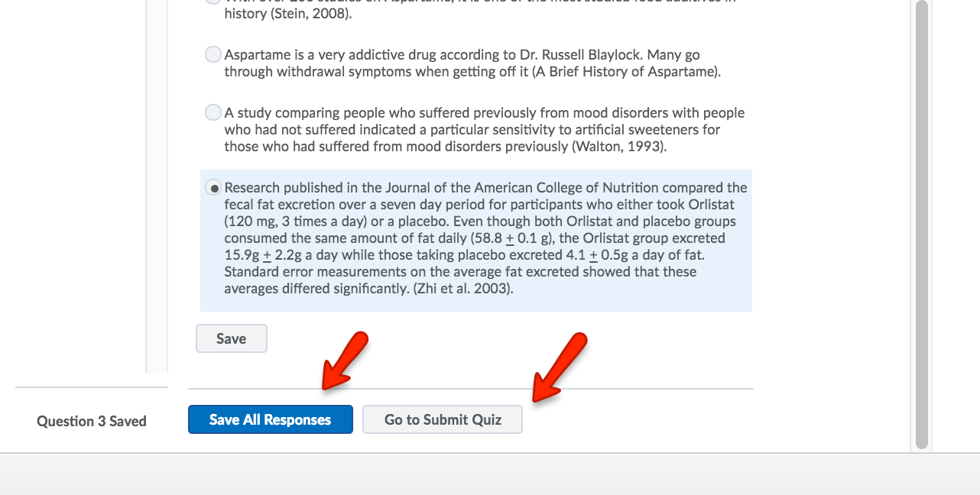Choose the mood disorders study radio button
Screen dimensions: 980x495
pos(213,113)
